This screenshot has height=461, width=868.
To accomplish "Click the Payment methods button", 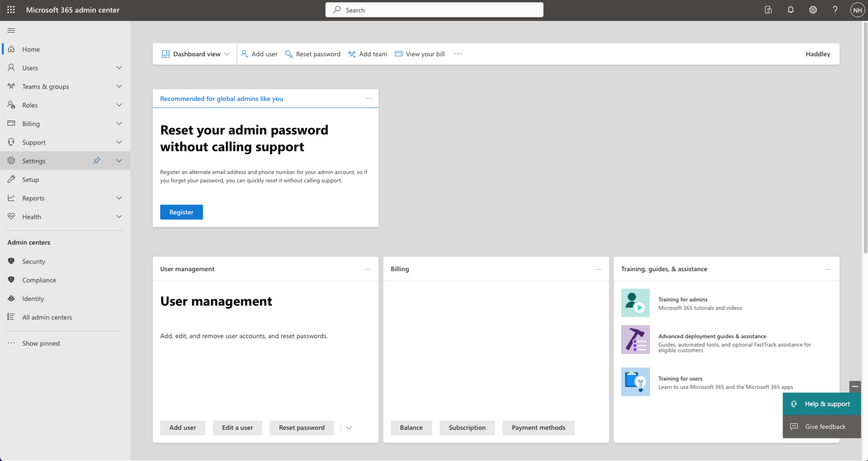I will (x=538, y=428).
